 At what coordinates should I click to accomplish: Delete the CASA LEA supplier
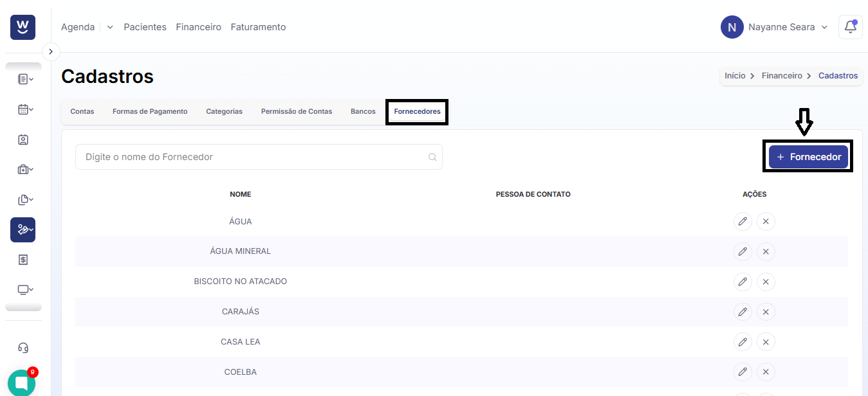click(x=766, y=342)
